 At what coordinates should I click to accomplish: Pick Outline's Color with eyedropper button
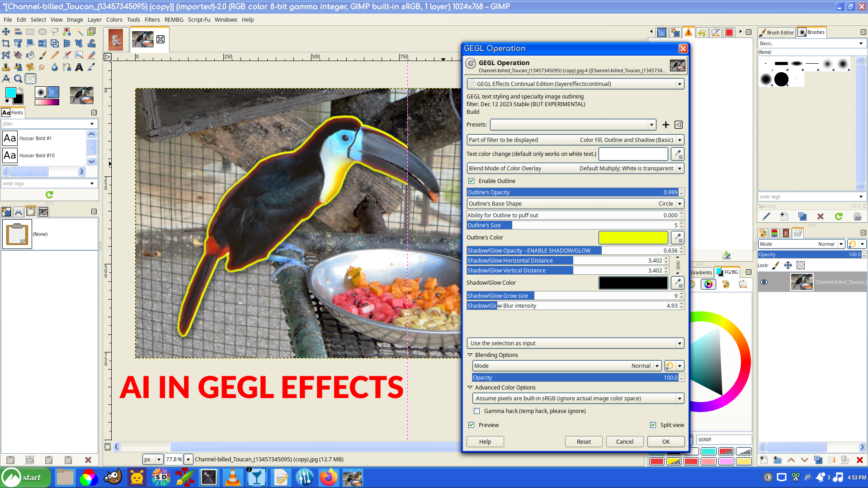677,238
